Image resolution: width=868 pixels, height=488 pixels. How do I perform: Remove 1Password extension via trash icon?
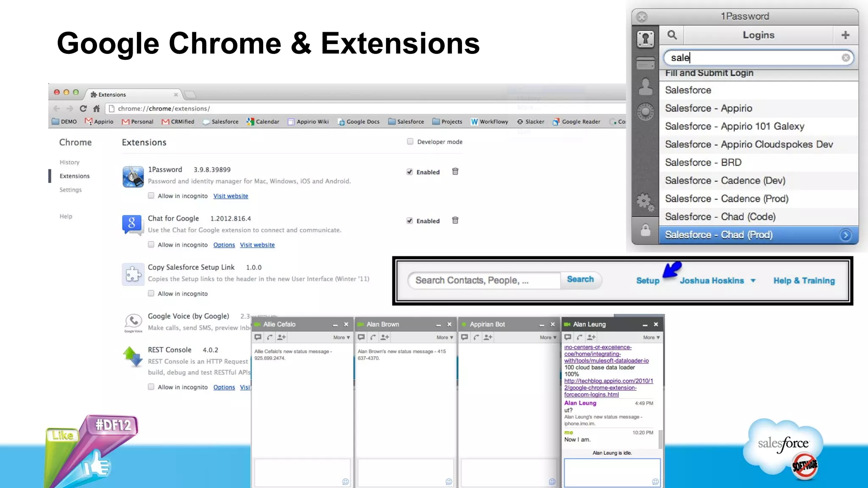point(455,172)
